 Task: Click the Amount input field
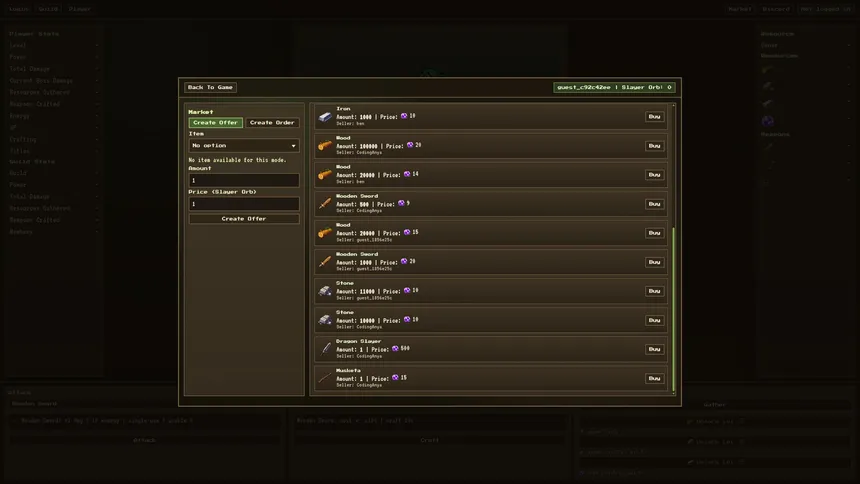click(244, 180)
